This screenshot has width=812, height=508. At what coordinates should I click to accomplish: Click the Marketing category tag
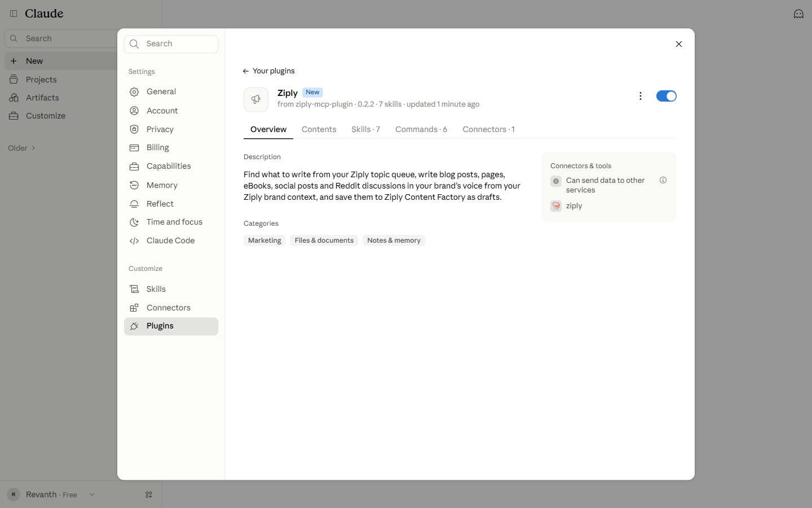coord(264,240)
